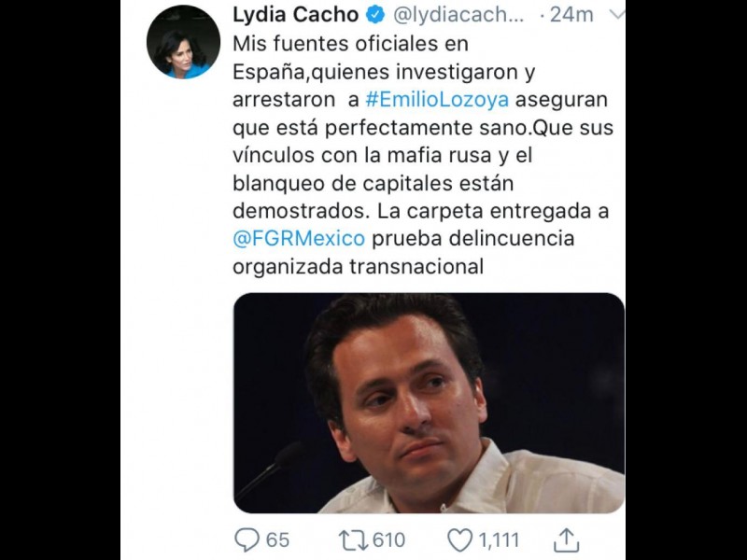Viewport: 747px width, 560px height.
Task: Click the Lydia Cacho display name
Action: pyautogui.click(x=295, y=15)
